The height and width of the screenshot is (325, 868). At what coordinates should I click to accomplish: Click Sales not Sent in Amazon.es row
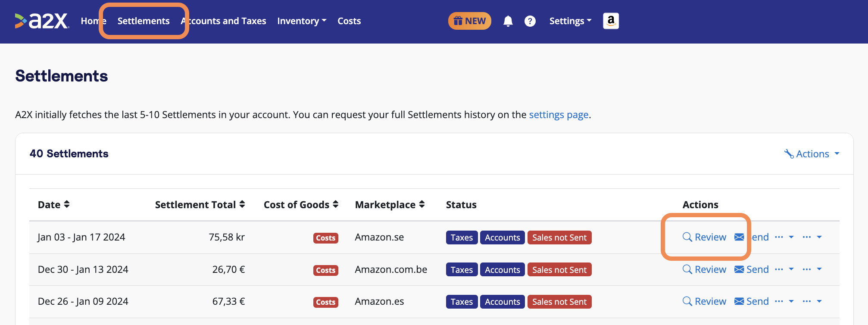(x=559, y=302)
